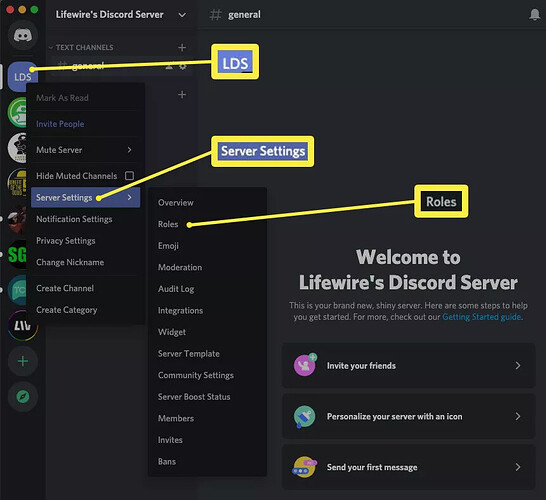This screenshot has height=500, width=546.
Task: Click the Invite your friends icon
Action: [x=305, y=365]
